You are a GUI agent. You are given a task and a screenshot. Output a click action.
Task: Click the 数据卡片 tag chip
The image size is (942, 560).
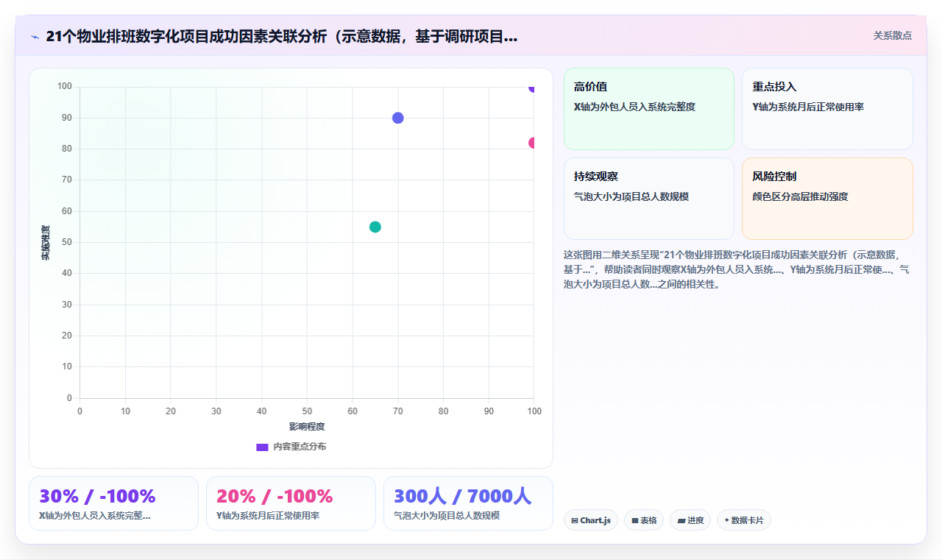(744, 520)
